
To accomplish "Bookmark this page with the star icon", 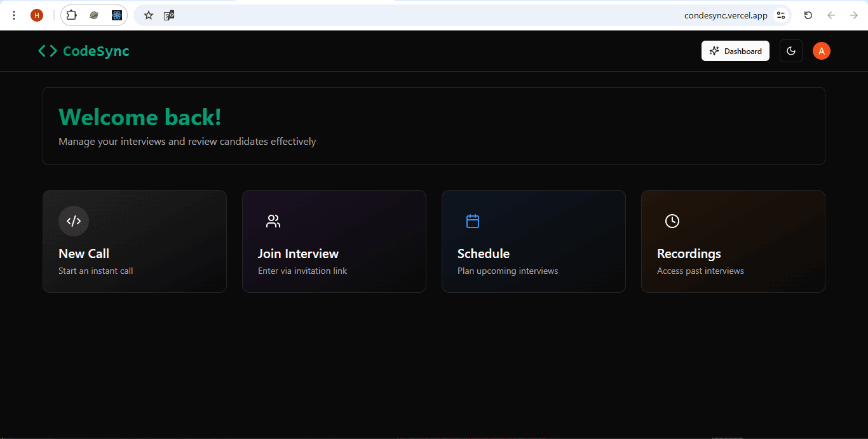I will (149, 15).
